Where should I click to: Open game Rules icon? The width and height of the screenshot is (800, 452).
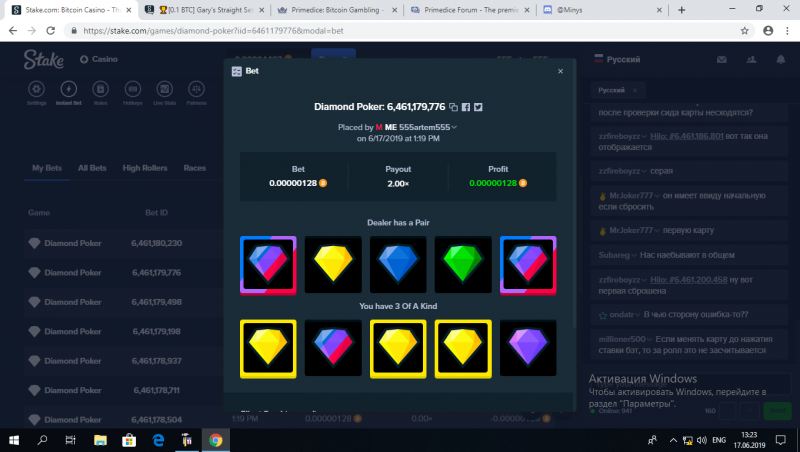pyautogui.click(x=101, y=92)
